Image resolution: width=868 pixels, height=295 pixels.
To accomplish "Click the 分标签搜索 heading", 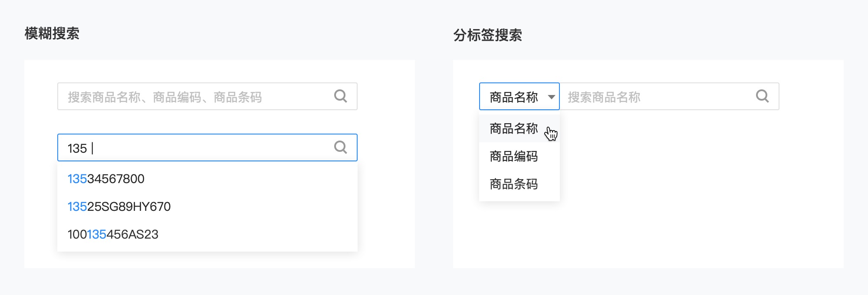I will click(487, 35).
